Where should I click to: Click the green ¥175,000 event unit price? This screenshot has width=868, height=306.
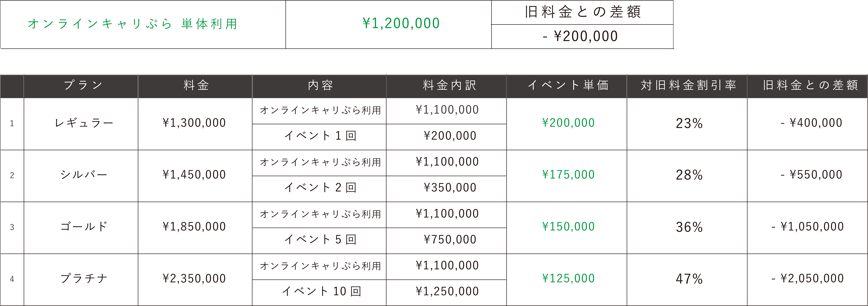tap(568, 175)
